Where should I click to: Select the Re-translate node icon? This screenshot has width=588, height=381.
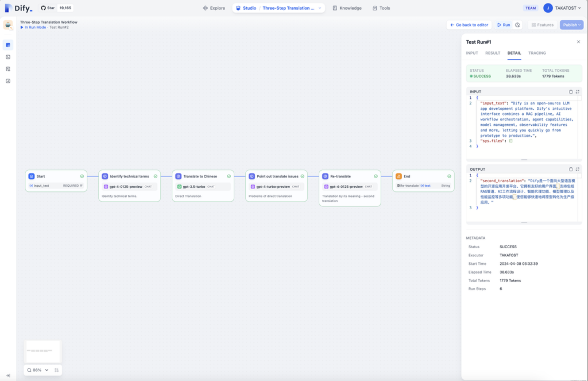tap(326, 176)
